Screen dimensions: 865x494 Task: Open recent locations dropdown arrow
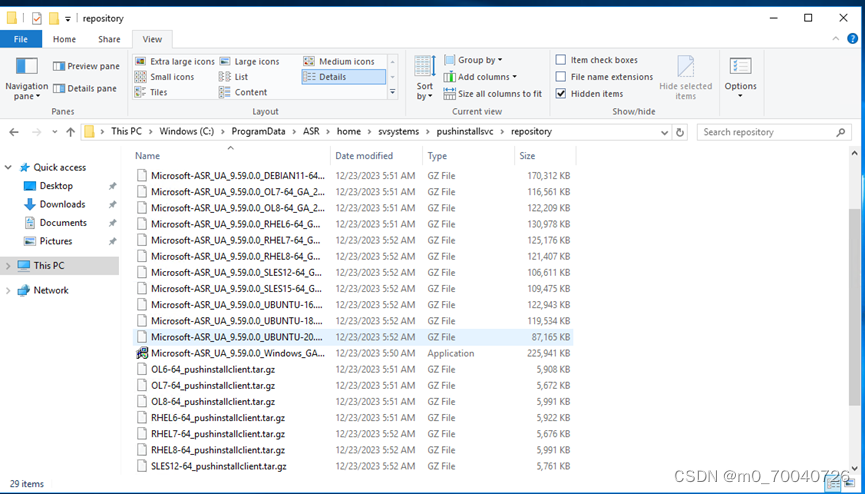55,132
